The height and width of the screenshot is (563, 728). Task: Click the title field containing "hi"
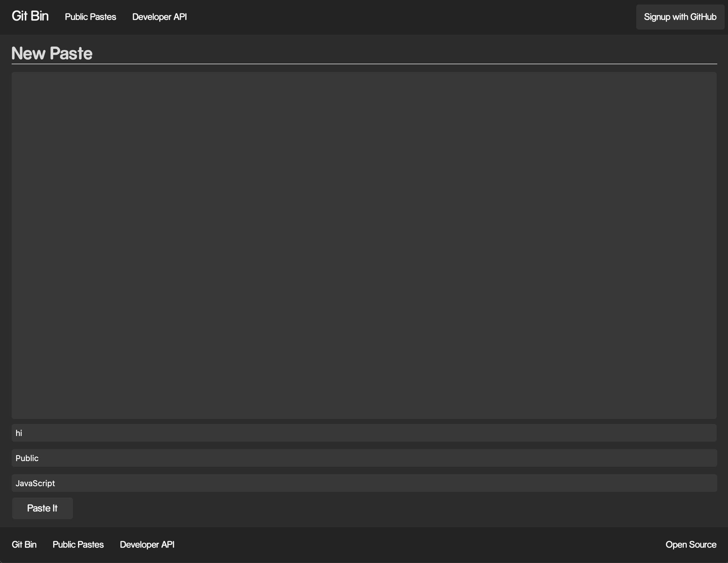[x=364, y=433]
